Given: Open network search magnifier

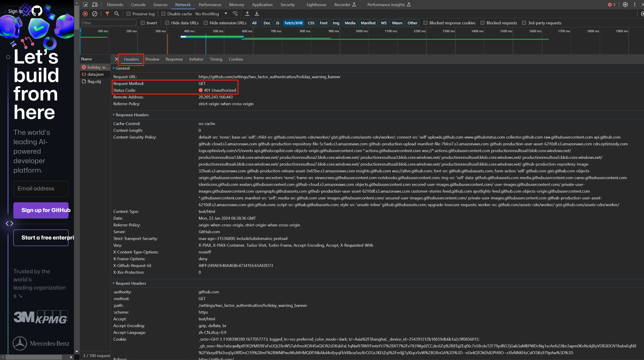Looking at the screenshot, I should (117, 14).
